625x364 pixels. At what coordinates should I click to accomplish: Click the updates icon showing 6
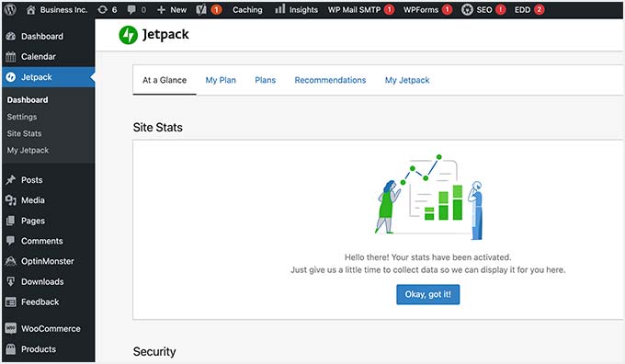(x=102, y=9)
